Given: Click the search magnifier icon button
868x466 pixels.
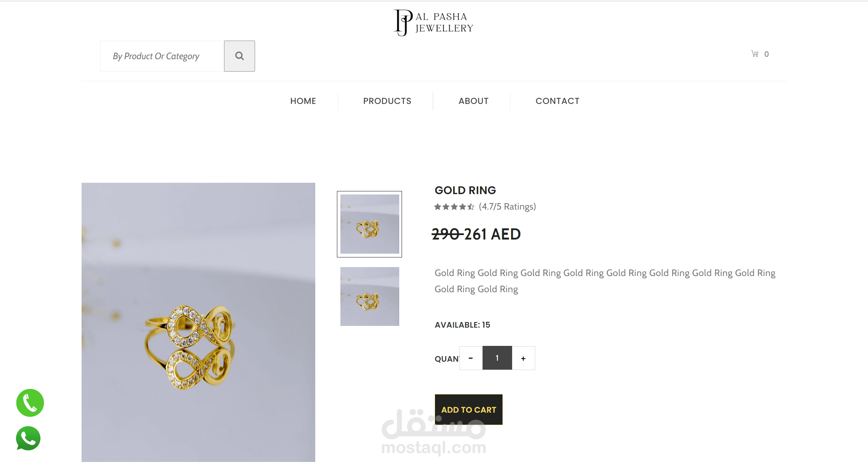Looking at the screenshot, I should point(239,56).
